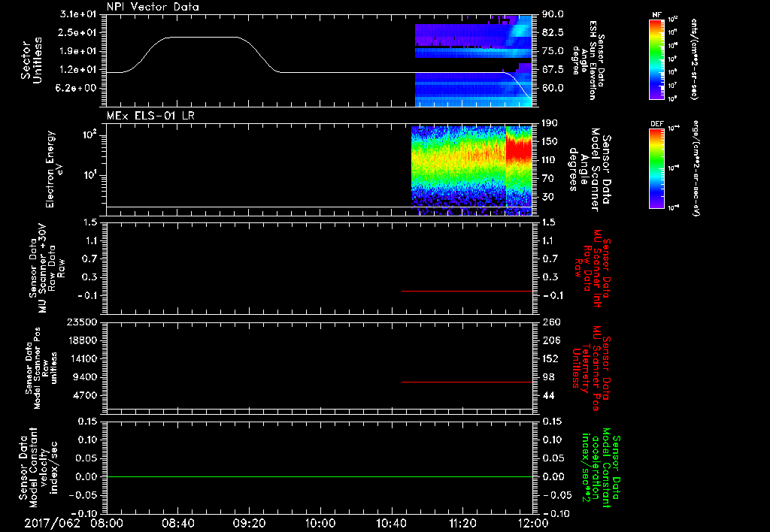
Task: Click the "cnts/(cm**2-sr-sec)" units label
Action: click(x=694, y=59)
